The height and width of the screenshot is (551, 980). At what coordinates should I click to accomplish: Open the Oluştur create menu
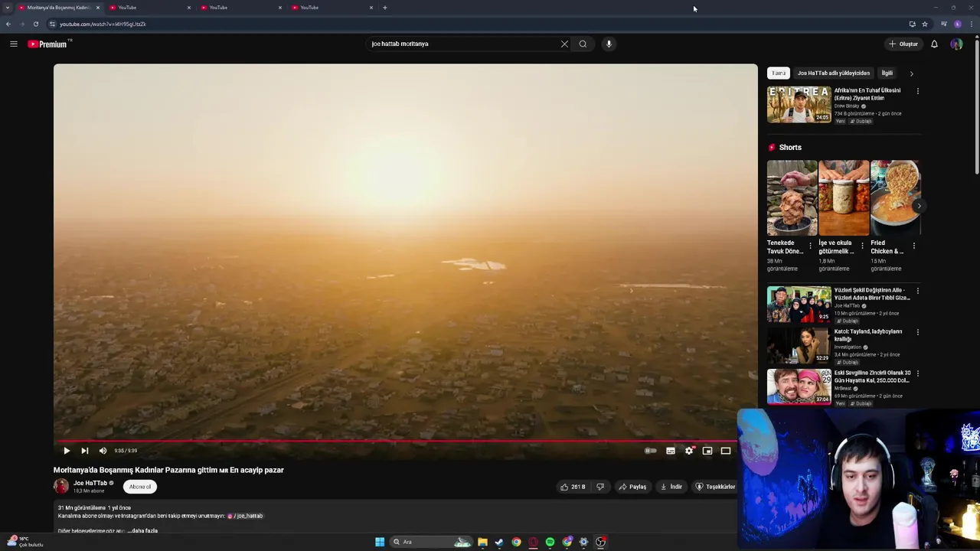point(903,44)
